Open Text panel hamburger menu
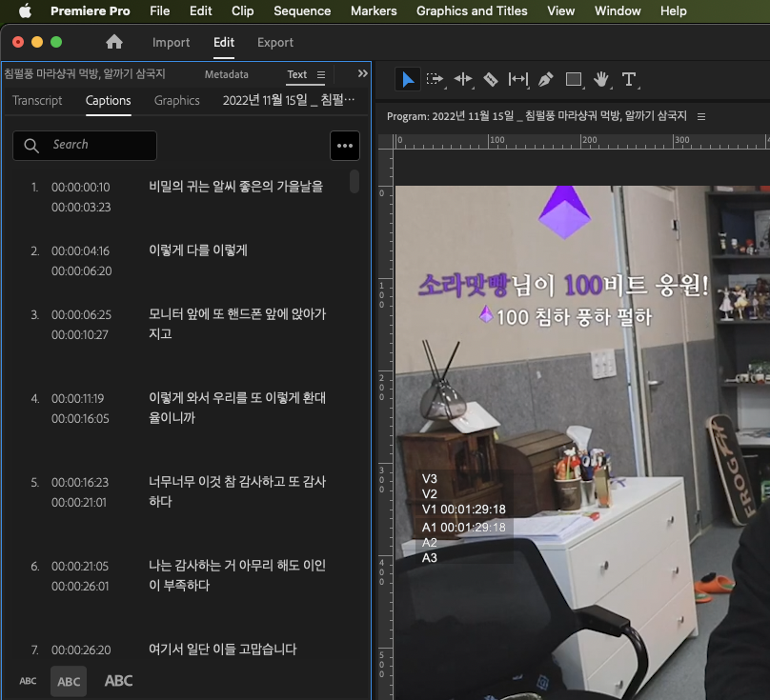This screenshot has height=700, width=770. pyautogui.click(x=321, y=74)
